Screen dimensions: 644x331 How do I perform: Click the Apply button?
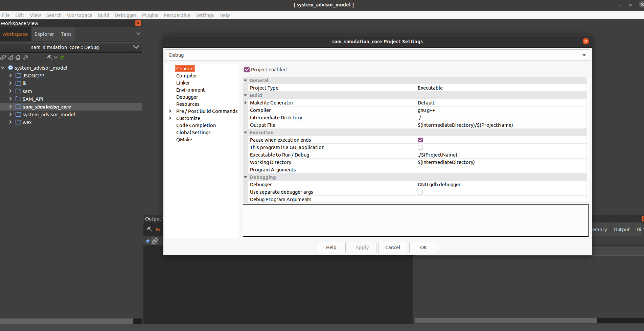pyautogui.click(x=362, y=247)
